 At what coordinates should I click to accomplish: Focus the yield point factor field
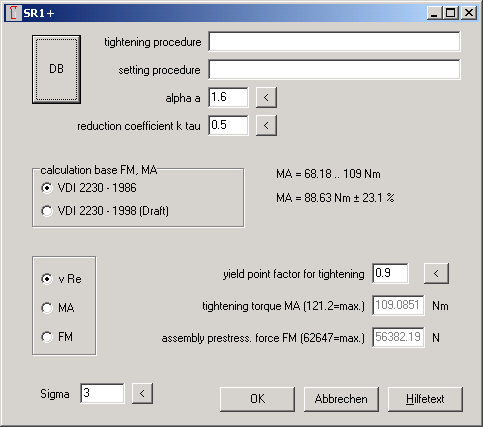390,274
